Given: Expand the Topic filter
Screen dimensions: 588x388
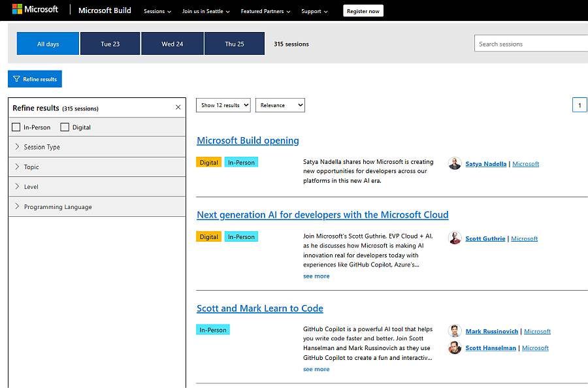Looking at the screenshot, I should click(97, 167).
